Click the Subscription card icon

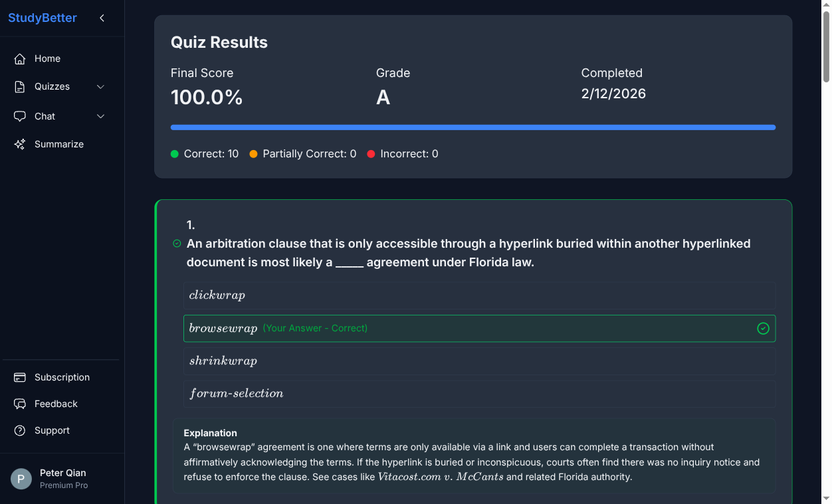pyautogui.click(x=20, y=377)
